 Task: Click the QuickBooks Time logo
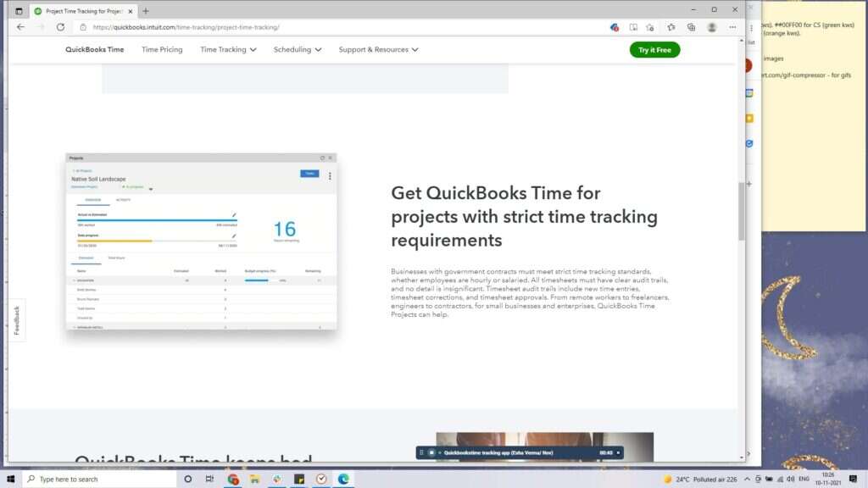94,49
